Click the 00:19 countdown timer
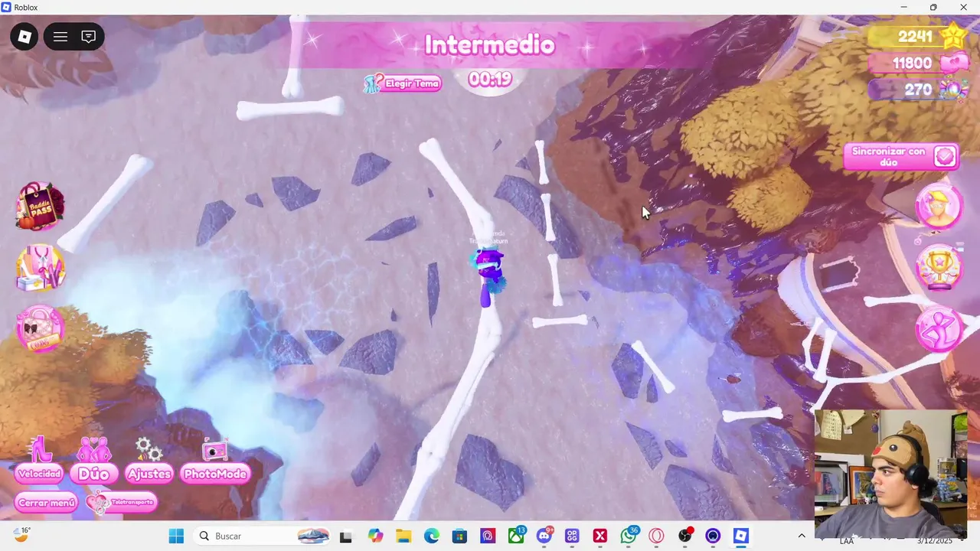Viewport: 980px width, 551px height. 490,80
